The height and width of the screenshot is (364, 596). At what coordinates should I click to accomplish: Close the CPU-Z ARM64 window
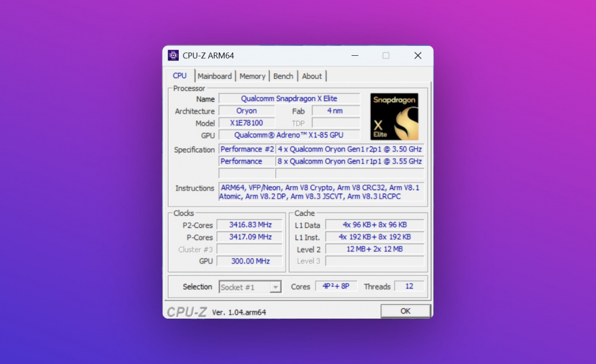click(x=417, y=56)
